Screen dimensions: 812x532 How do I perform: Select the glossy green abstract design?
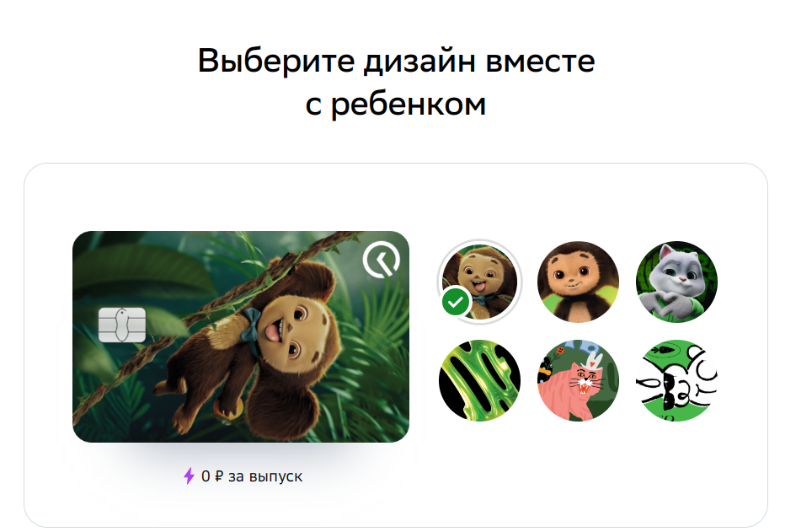tap(479, 380)
